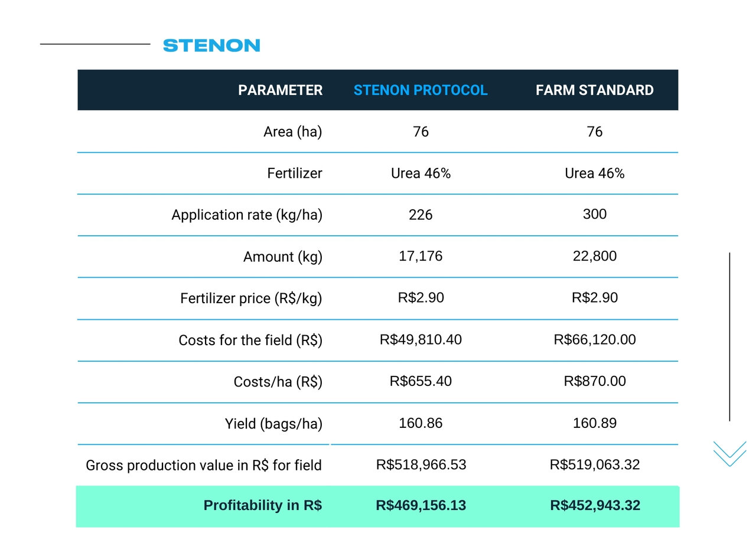756x555 pixels.
Task: Click the Yield (bags/ha) row label
Action: click(273, 424)
